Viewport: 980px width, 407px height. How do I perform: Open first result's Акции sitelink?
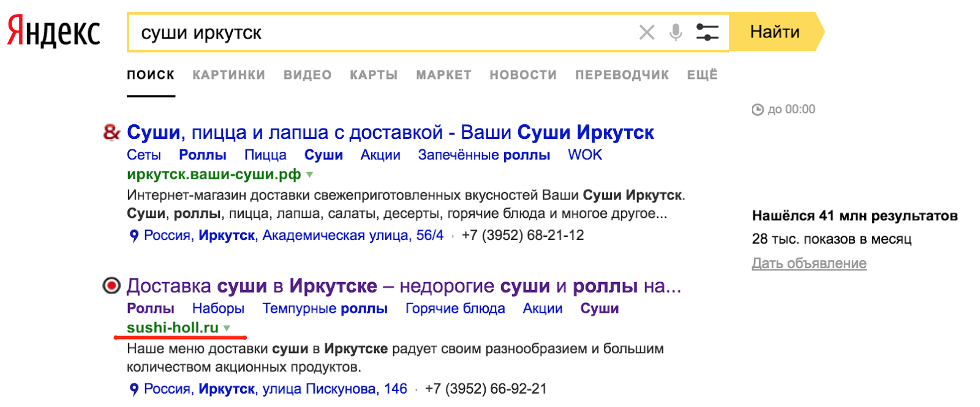[x=380, y=155]
